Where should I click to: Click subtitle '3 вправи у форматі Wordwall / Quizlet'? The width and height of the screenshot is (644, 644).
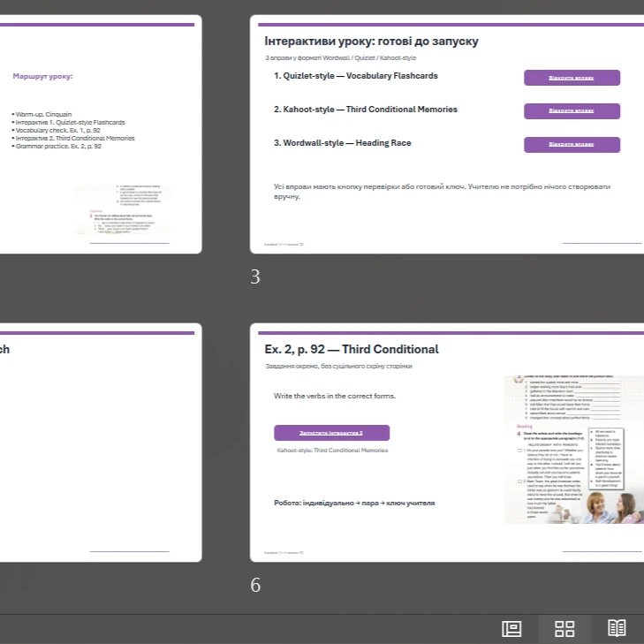click(x=340, y=58)
